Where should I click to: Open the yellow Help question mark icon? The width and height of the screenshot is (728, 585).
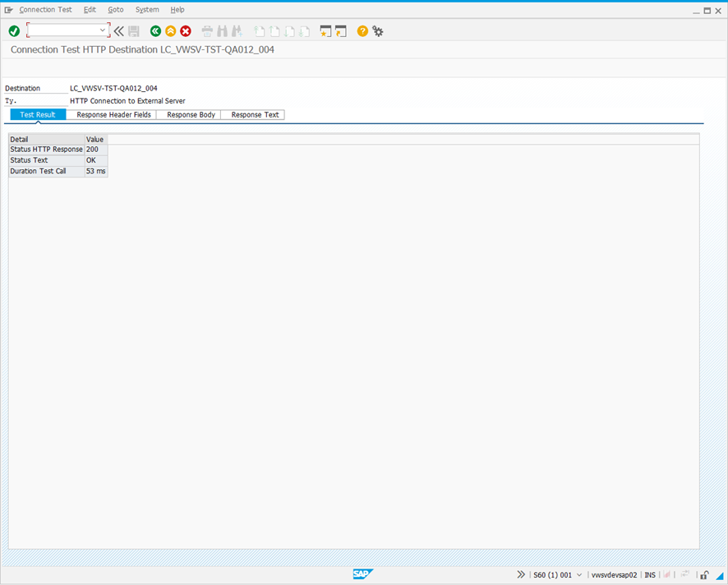point(362,31)
